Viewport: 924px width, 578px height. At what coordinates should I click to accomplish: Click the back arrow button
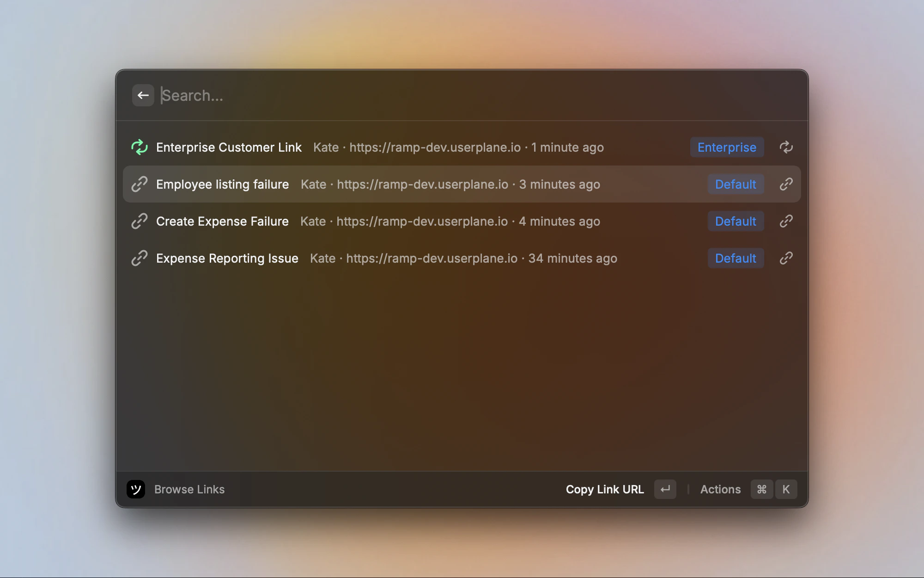(143, 95)
